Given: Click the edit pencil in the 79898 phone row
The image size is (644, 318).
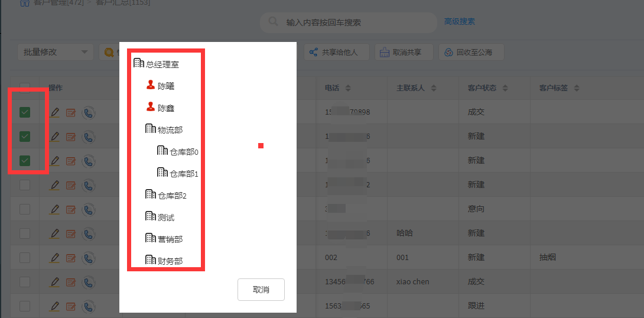Looking at the screenshot, I should pos(54,112).
